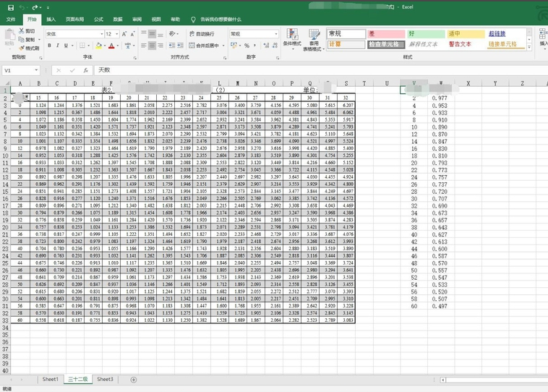Click Merge and Center (合并后居中) button
The width and height of the screenshot is (548, 392).
coord(205,46)
